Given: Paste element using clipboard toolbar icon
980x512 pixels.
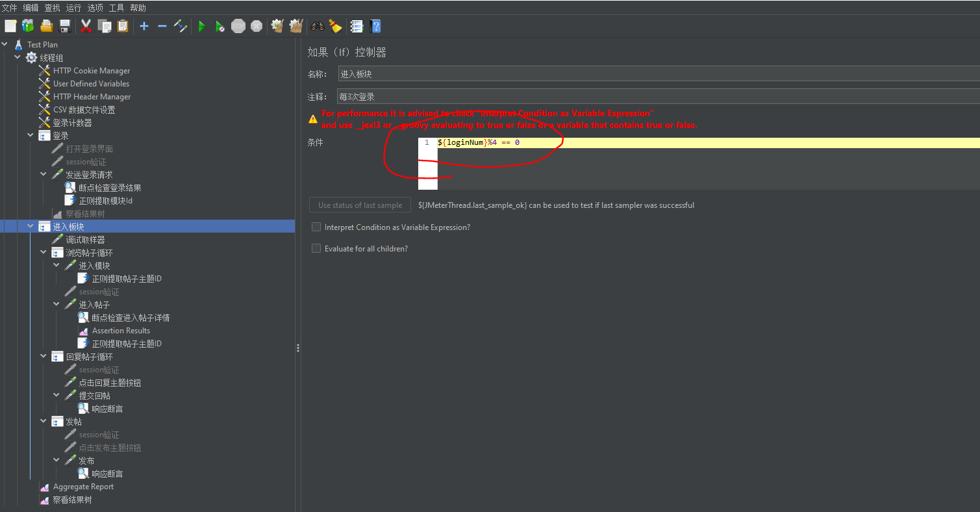Looking at the screenshot, I should (x=123, y=26).
